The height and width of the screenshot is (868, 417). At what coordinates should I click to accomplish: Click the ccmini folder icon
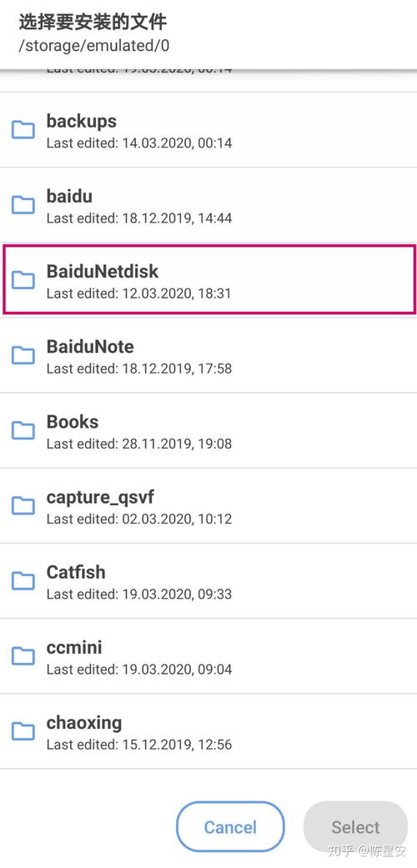(x=23, y=656)
